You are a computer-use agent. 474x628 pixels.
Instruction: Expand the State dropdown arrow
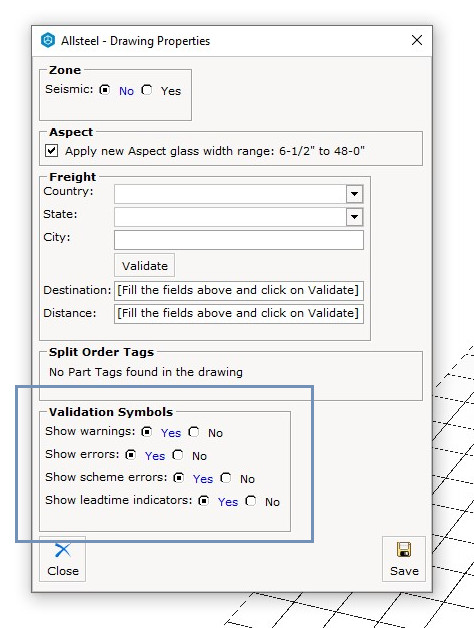(354, 217)
